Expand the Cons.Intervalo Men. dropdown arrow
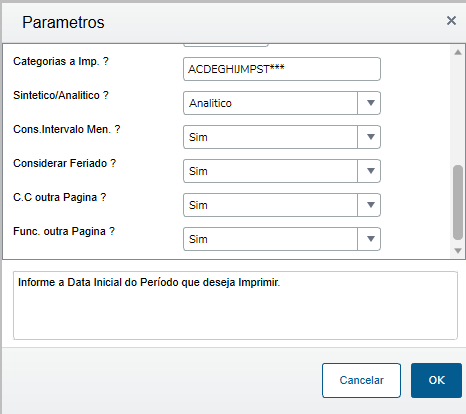 (x=369, y=137)
